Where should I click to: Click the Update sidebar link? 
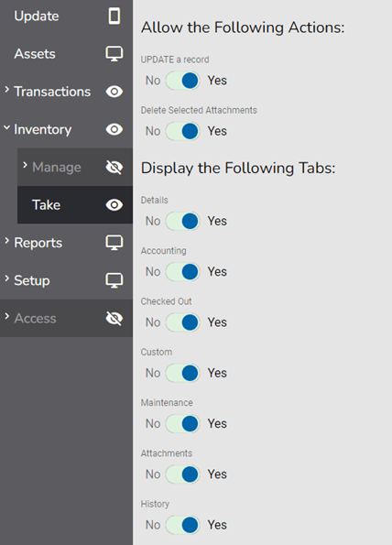[x=37, y=16]
